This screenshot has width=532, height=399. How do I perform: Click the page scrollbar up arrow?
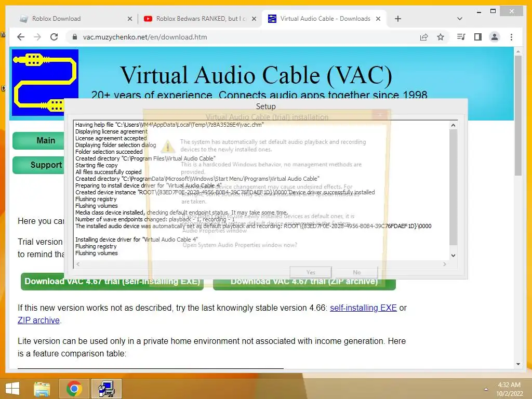[x=518, y=52]
